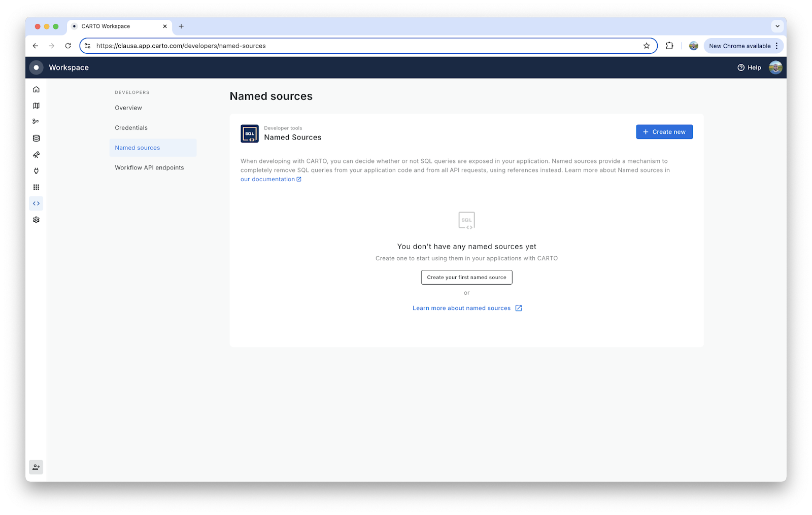
Task: Click Create your first named source
Action: click(x=466, y=277)
